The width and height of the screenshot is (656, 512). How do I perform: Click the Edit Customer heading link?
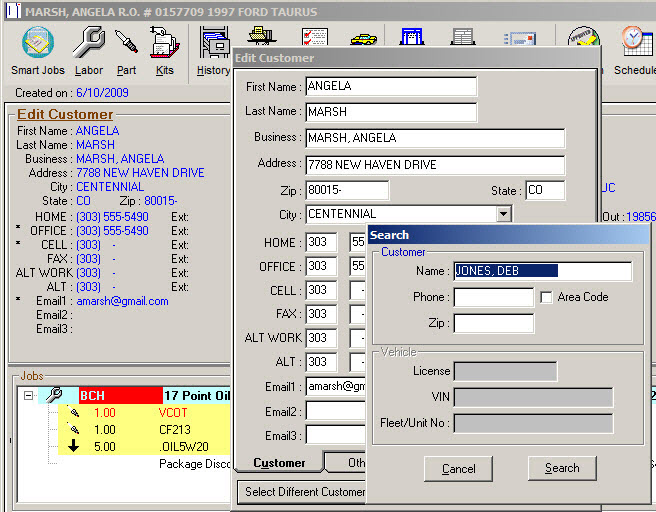(65, 114)
